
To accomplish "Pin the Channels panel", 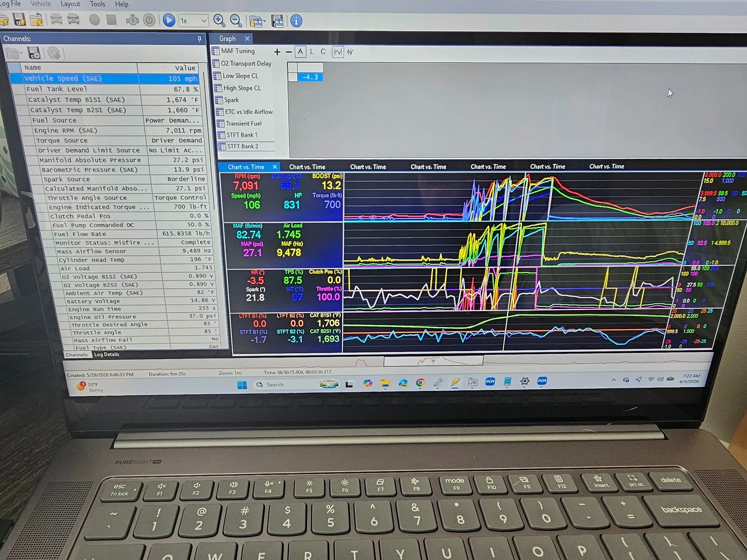I will [200, 39].
